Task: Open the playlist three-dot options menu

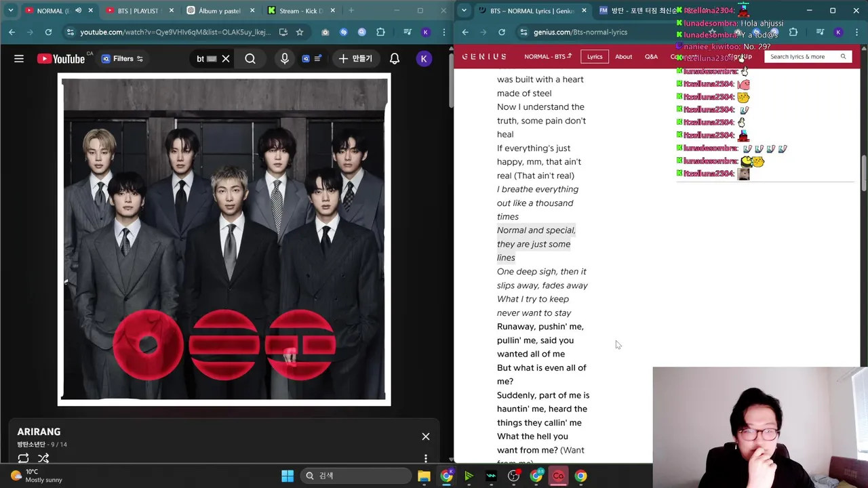Action: coord(426,459)
